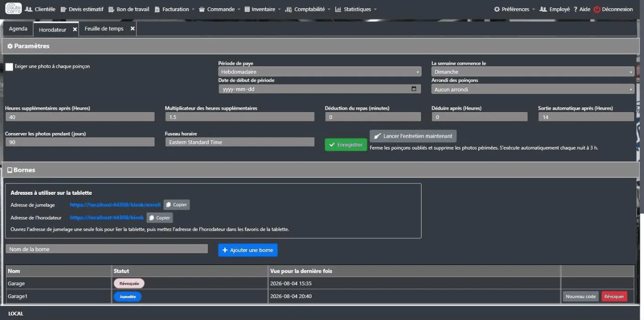The image size is (644, 320).
Task: Close the Horodateur tab
Action: point(75,29)
